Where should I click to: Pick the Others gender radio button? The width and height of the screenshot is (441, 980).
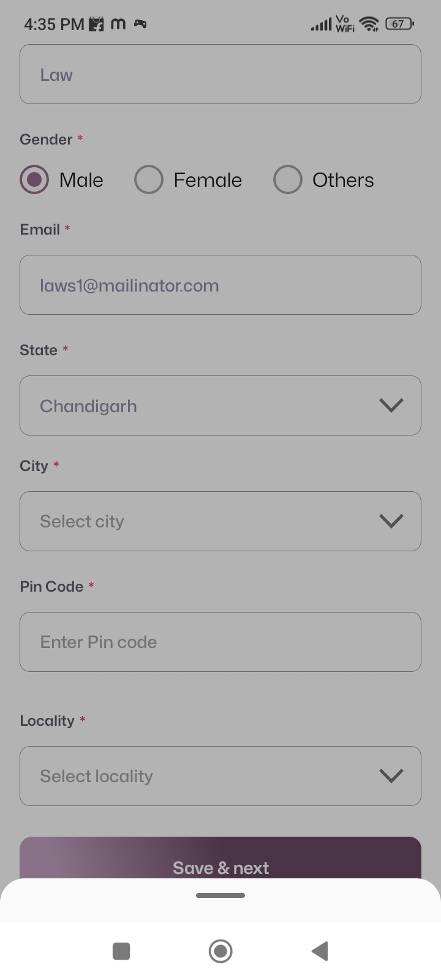coord(288,180)
